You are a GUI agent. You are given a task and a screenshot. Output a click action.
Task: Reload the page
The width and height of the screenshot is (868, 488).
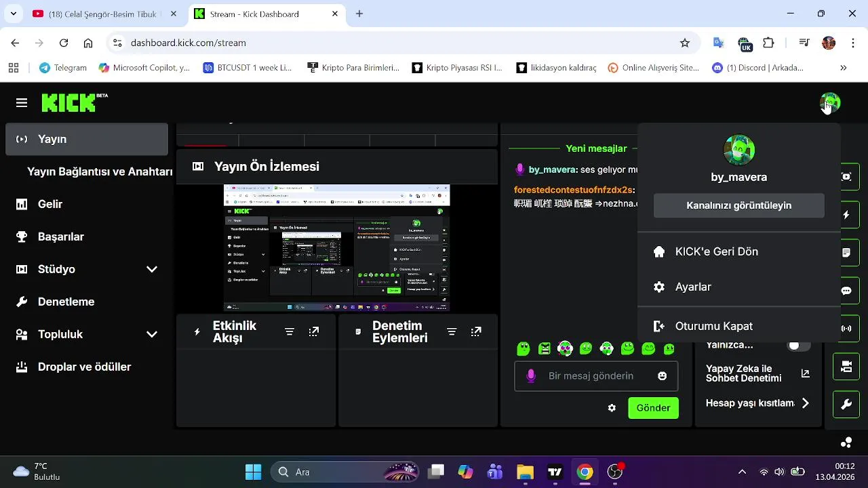click(64, 43)
